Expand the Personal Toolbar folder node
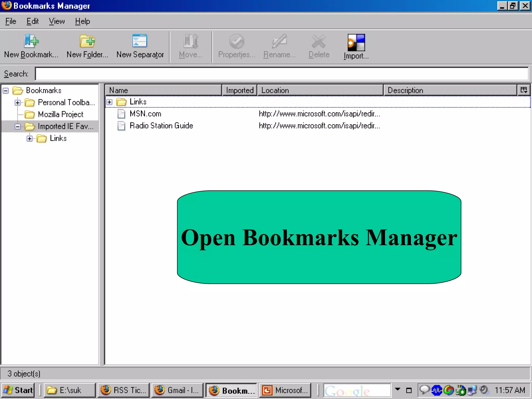 coord(17,103)
